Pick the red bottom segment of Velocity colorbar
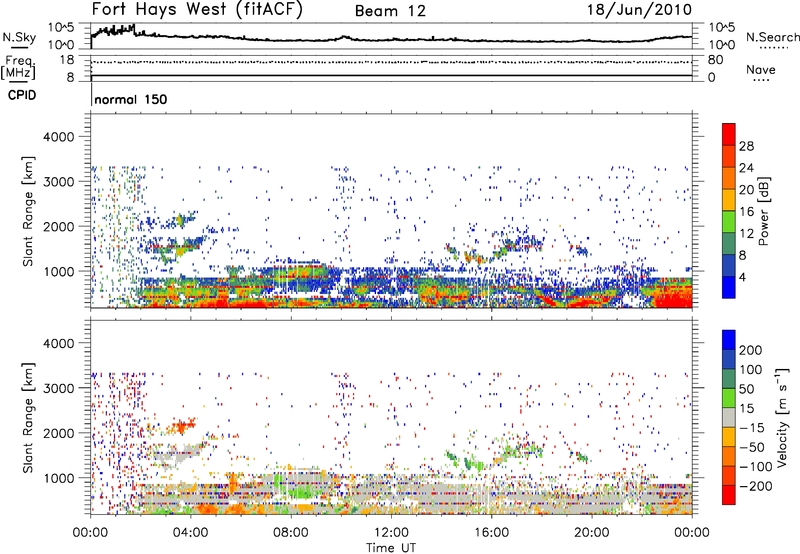The image size is (800, 554). 729,495
